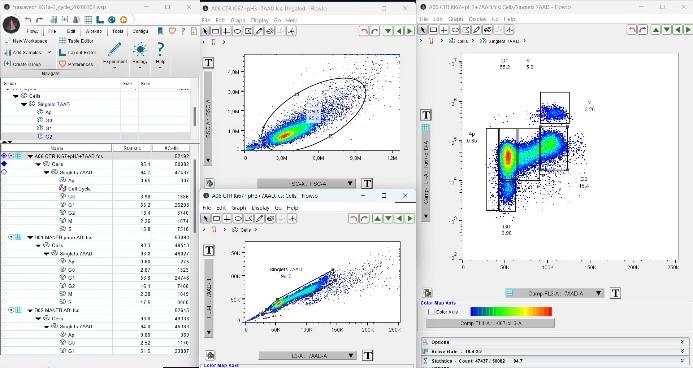
Task: Collapse the Singlets 7AAD gate in the group tree
Action: click(25, 104)
